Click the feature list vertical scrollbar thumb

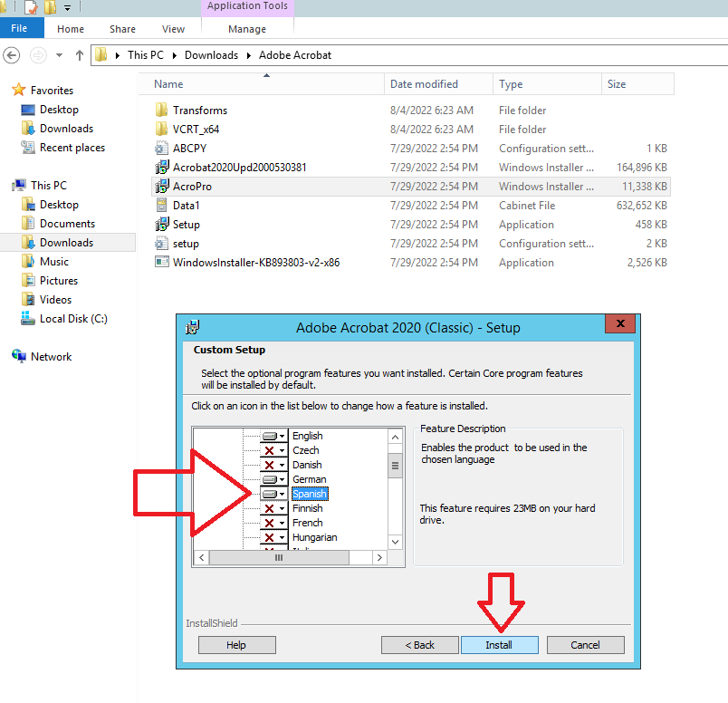pos(395,466)
